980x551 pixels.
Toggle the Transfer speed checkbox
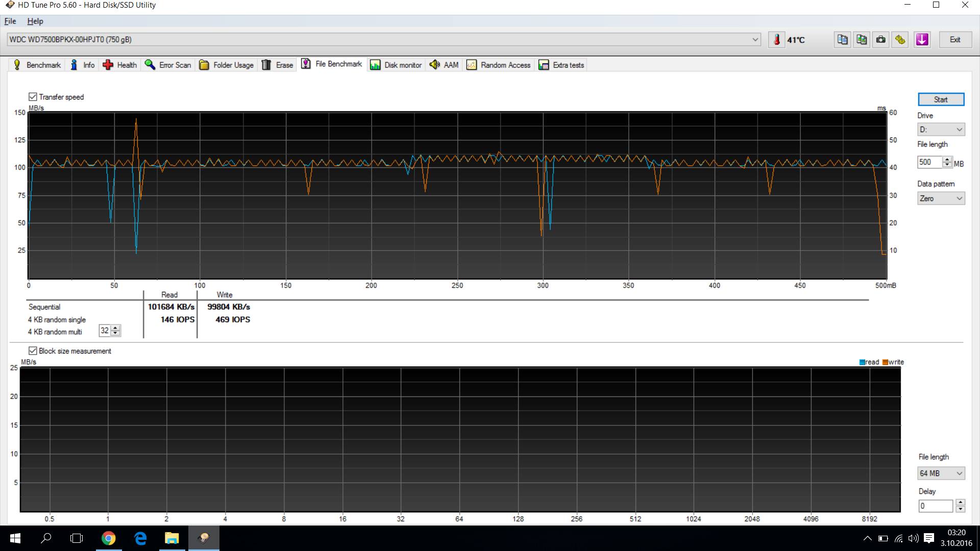[x=33, y=97]
